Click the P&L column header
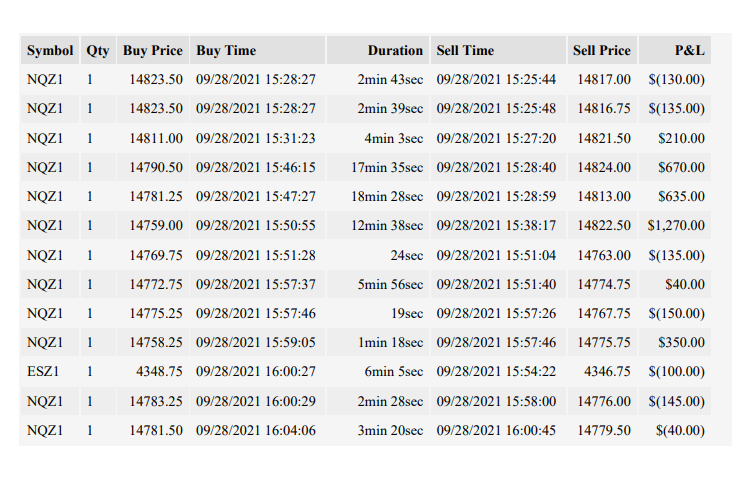The height and width of the screenshot is (477, 732). [675, 50]
